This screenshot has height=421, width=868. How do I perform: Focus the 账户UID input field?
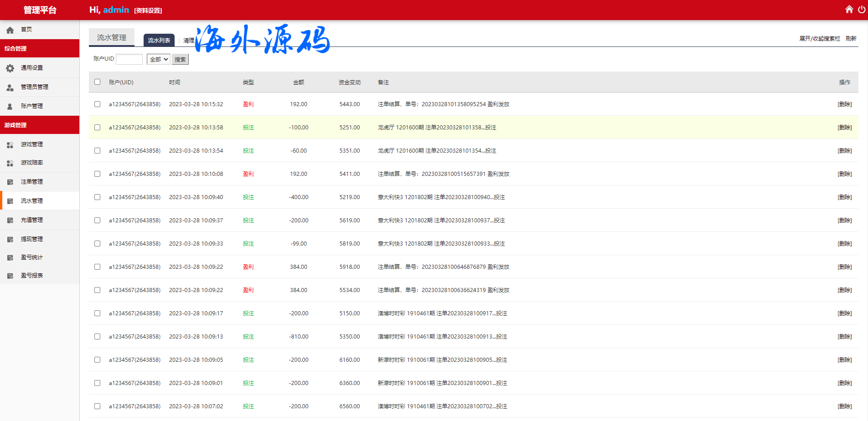tap(129, 59)
